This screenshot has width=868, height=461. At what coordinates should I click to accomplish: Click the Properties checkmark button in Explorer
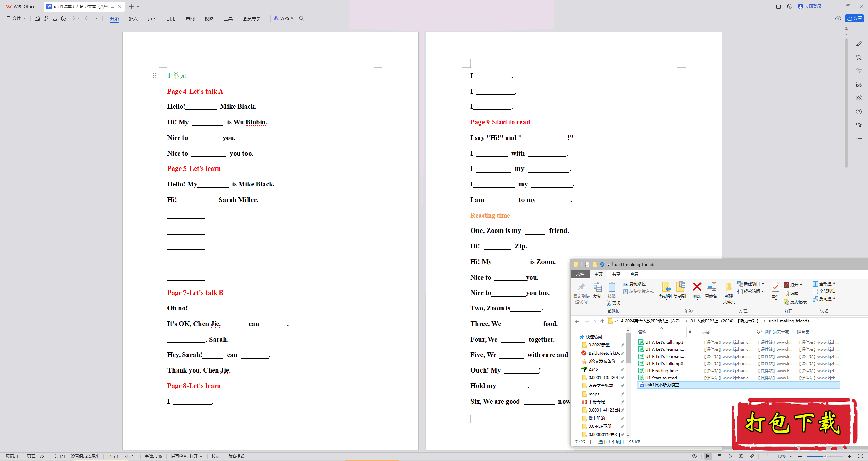tap(775, 290)
